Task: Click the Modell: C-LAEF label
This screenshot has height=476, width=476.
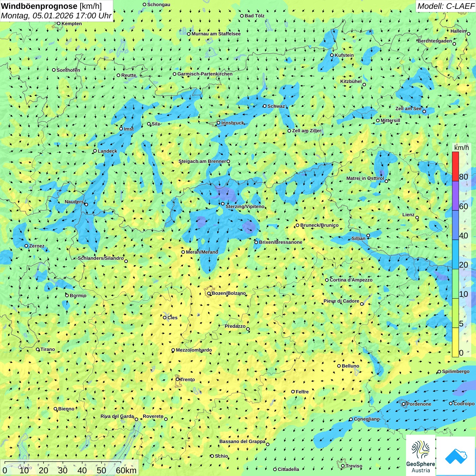Action: (445, 6)
